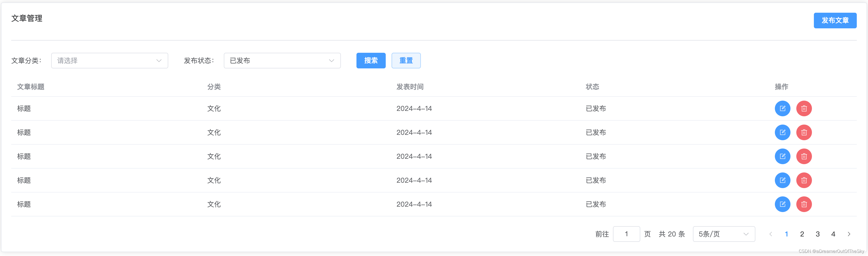The height and width of the screenshot is (256, 868).
Task: Click the 搜索 button
Action: pos(371,60)
